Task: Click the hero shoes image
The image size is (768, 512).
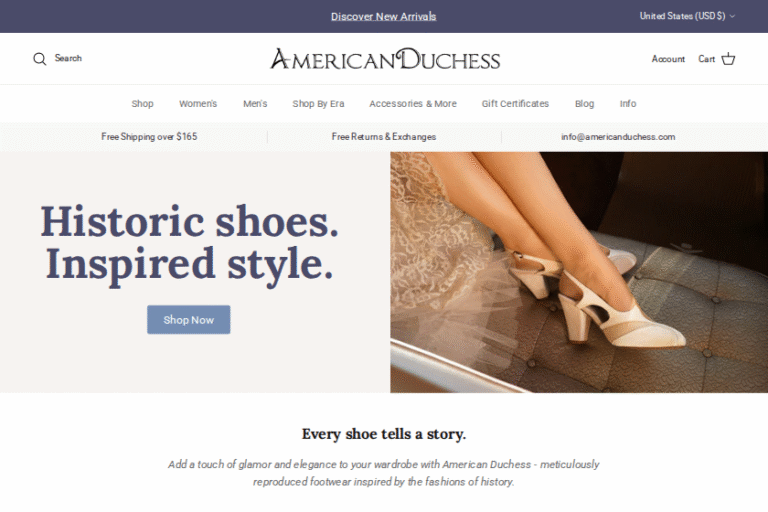Action: [579, 272]
